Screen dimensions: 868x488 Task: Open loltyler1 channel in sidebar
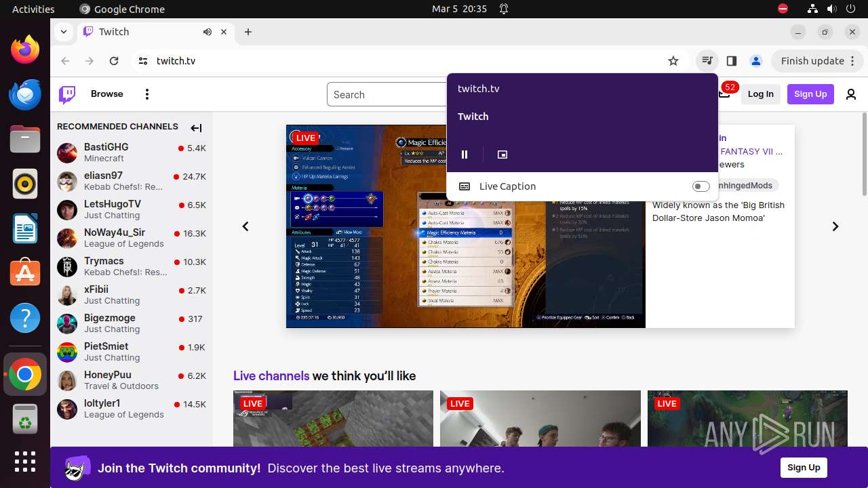(132, 409)
